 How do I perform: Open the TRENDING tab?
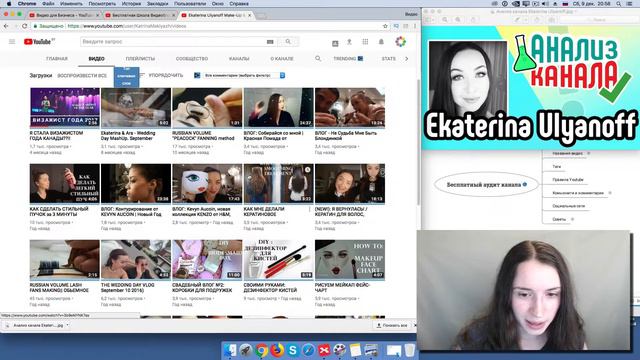pos(348,59)
